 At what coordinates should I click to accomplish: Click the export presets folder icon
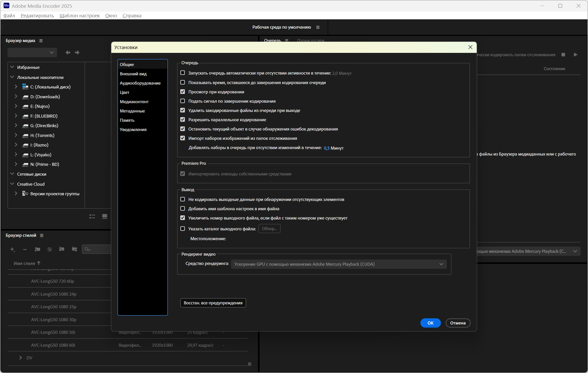(x=74, y=249)
